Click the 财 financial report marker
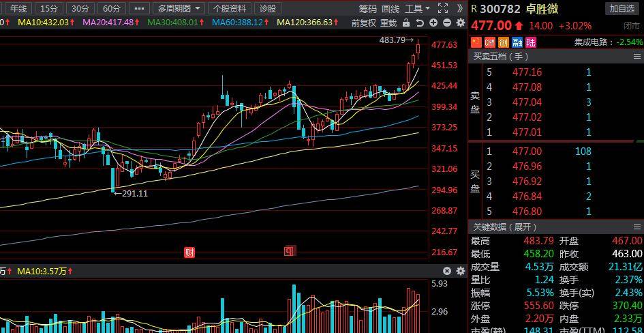Screen dimensions: 644x333 pyautogui.click(x=189, y=252)
